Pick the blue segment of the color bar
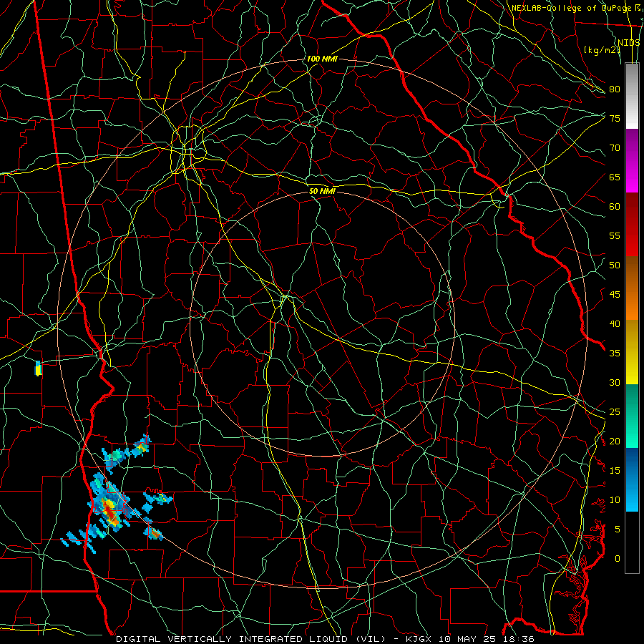This screenshot has width=644, height=644. tap(632, 479)
